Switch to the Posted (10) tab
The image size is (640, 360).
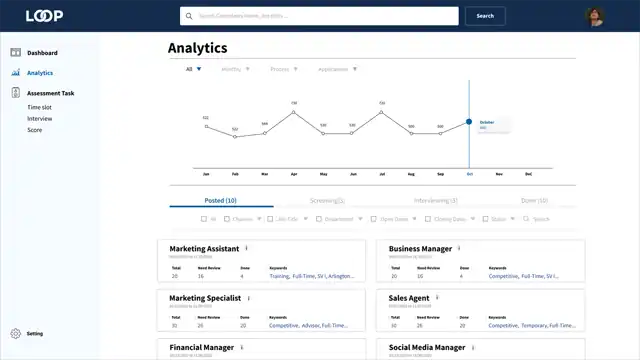point(220,200)
